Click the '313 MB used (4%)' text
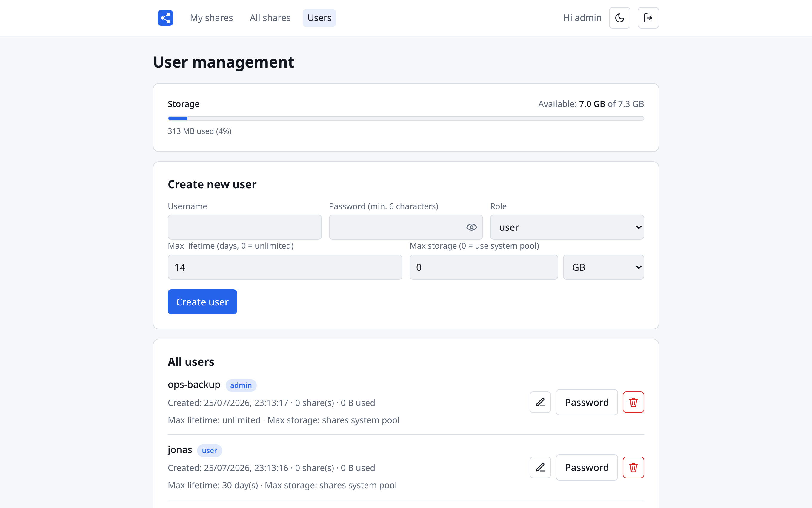The width and height of the screenshot is (812, 508). pos(200,131)
